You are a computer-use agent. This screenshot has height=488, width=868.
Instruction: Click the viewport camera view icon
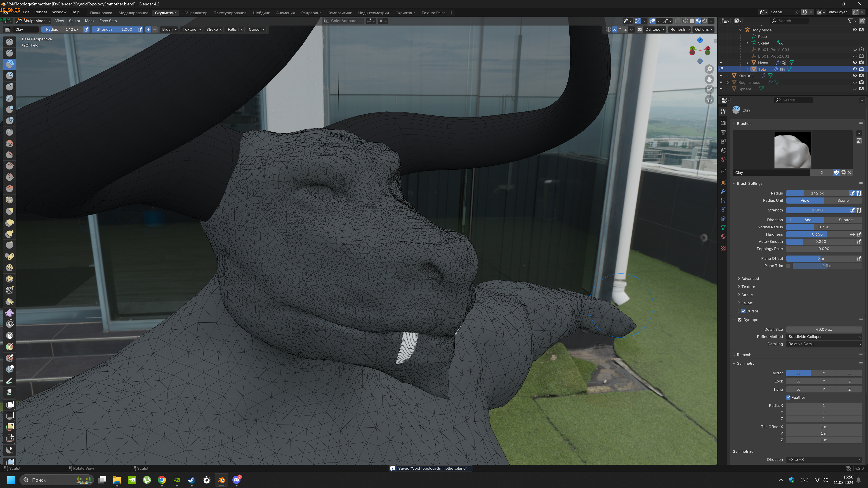coord(709,90)
